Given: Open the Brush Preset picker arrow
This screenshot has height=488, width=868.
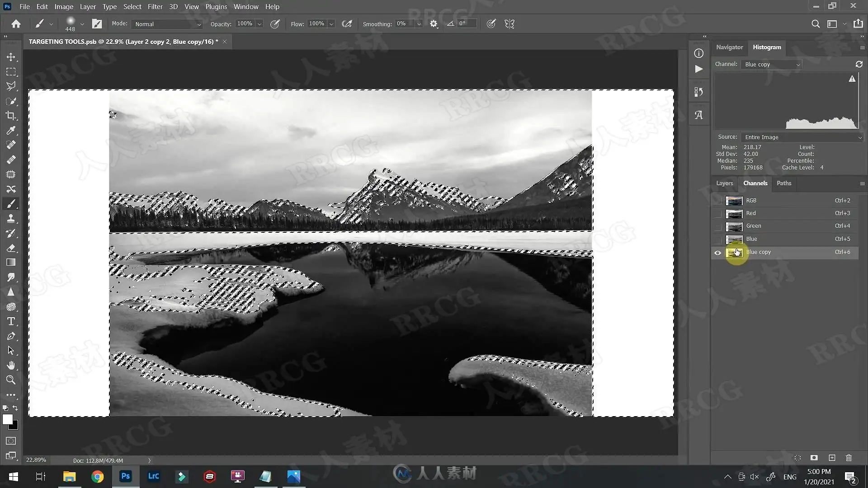Looking at the screenshot, I should [82, 24].
